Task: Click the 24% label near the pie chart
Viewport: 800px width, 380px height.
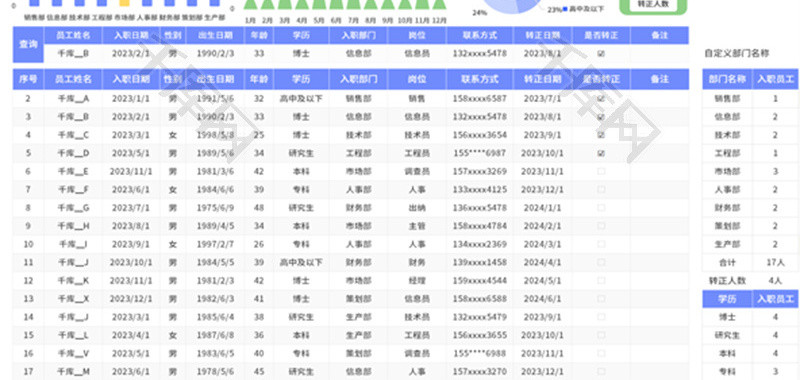Action: coord(479,12)
